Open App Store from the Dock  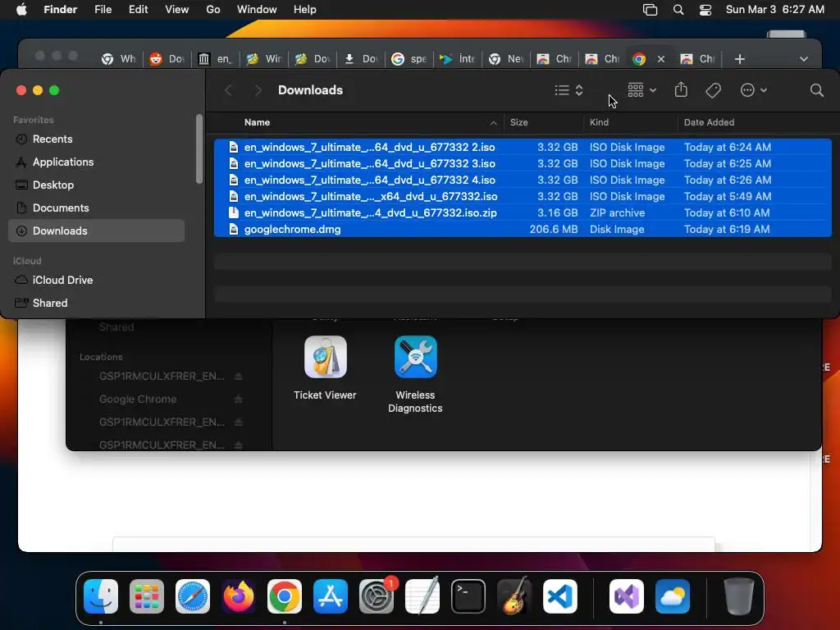point(331,596)
